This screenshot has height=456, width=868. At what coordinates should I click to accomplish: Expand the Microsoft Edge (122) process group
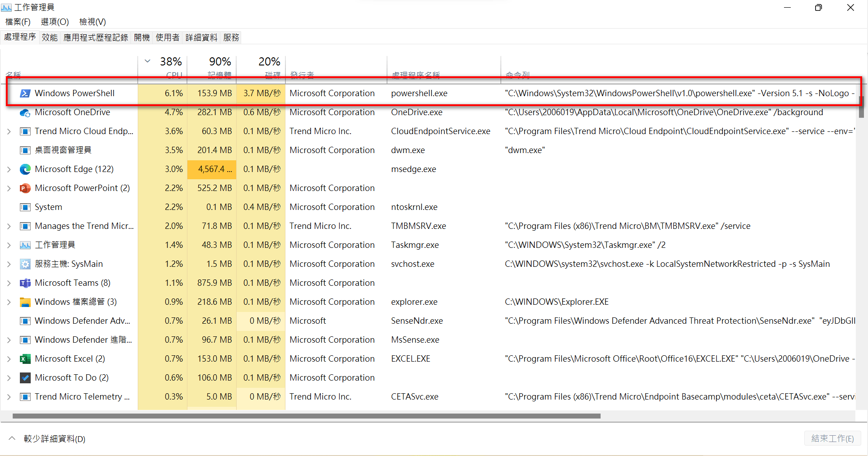9,169
